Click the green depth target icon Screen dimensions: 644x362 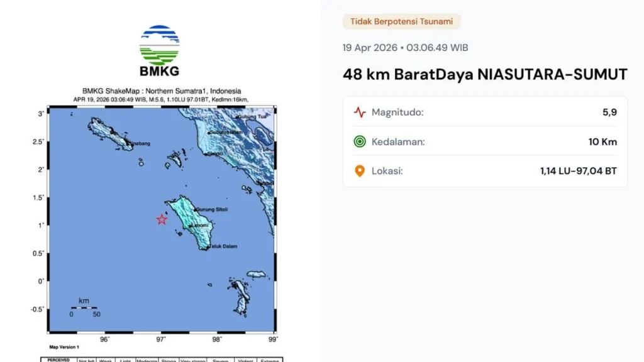tap(360, 141)
